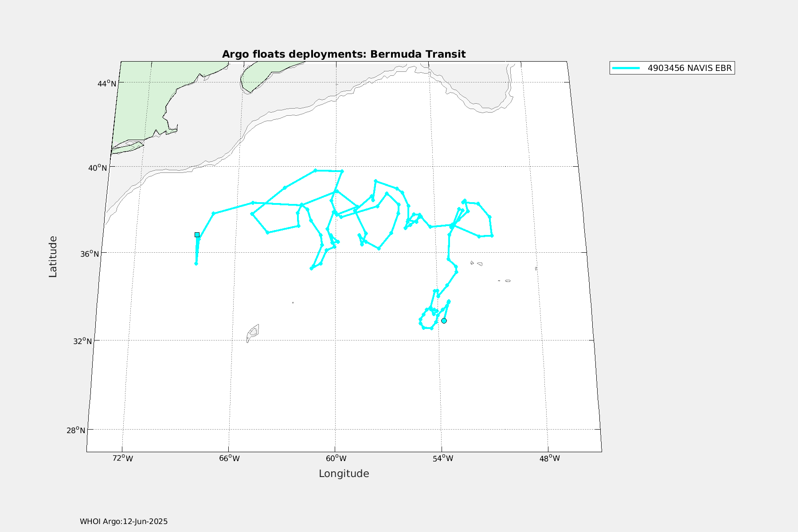Click the 66°W longitude tick label
798x532 pixels.
229,458
